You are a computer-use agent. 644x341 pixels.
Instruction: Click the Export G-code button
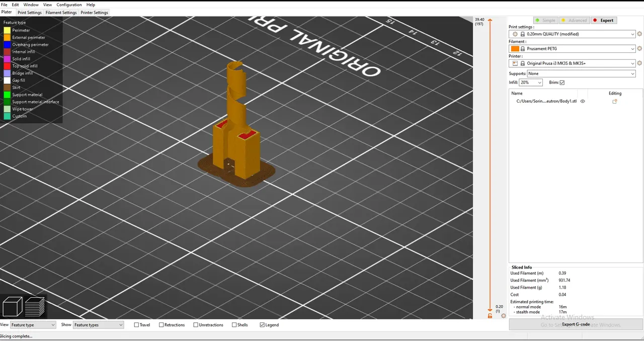click(576, 324)
